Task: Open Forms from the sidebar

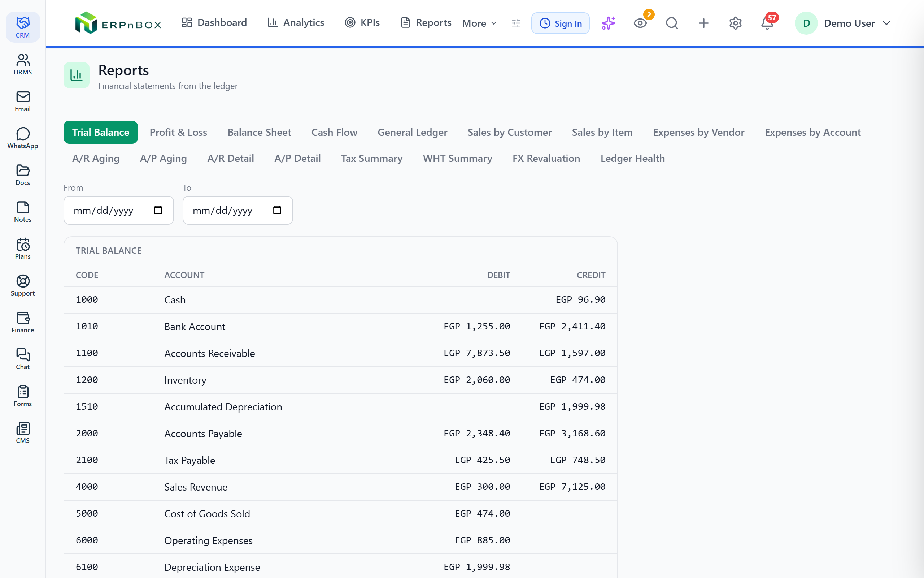Action: pyautogui.click(x=22, y=396)
